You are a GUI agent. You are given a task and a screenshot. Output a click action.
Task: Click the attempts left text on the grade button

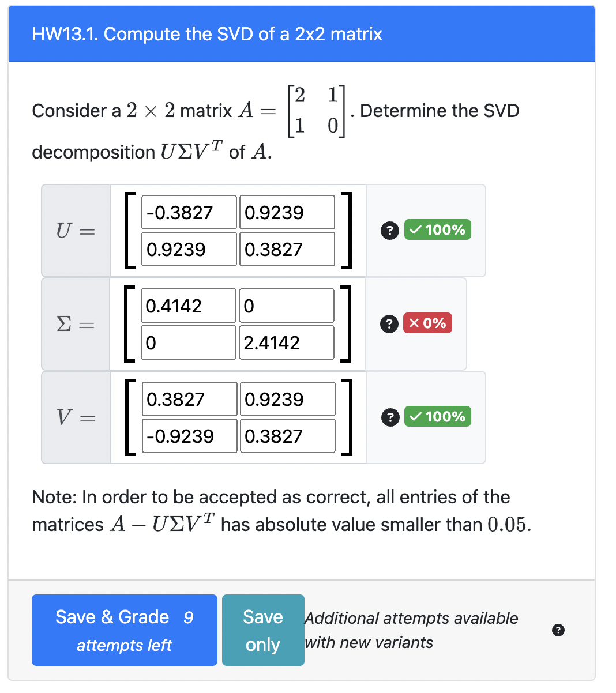[124, 645]
